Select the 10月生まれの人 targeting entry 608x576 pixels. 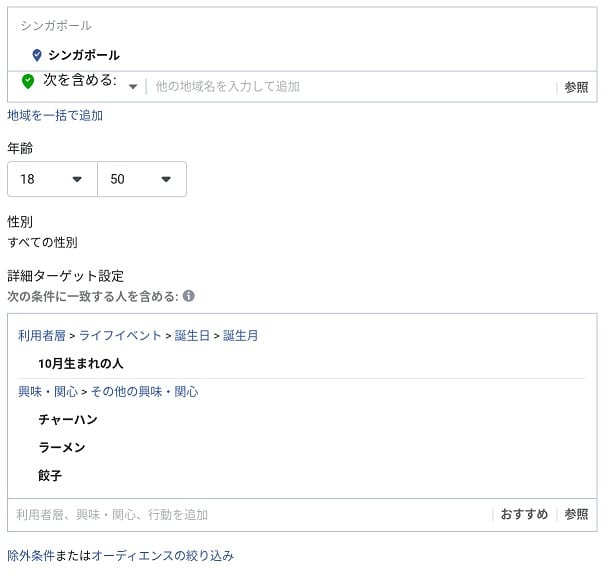pos(81,363)
